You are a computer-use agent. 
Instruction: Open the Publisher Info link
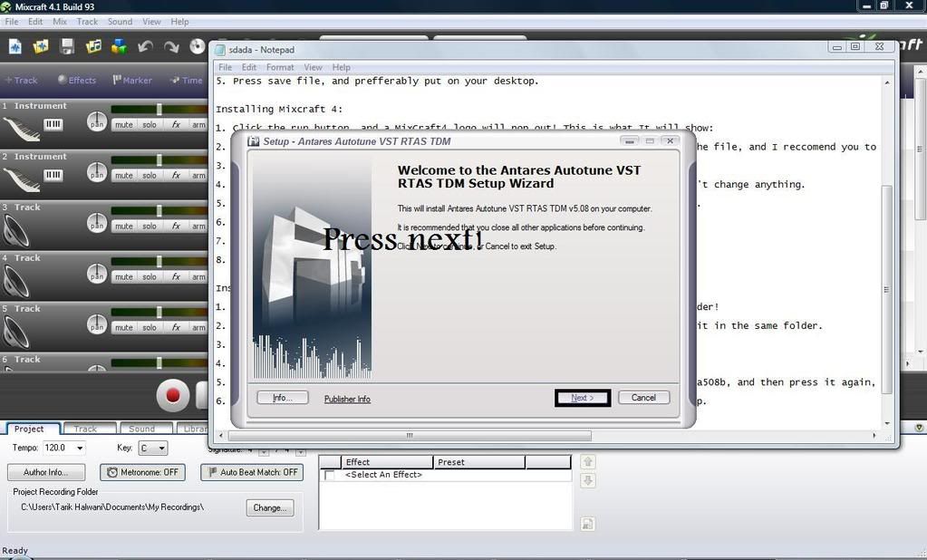click(347, 399)
